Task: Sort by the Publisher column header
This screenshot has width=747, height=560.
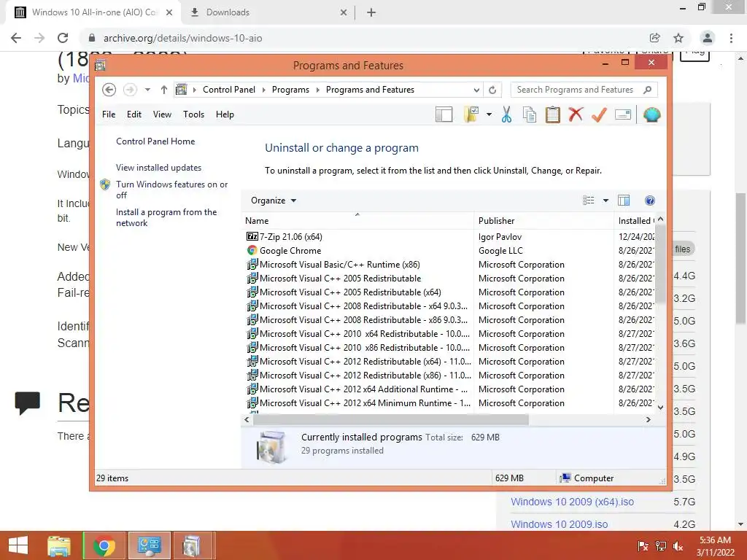Action: coord(543,220)
